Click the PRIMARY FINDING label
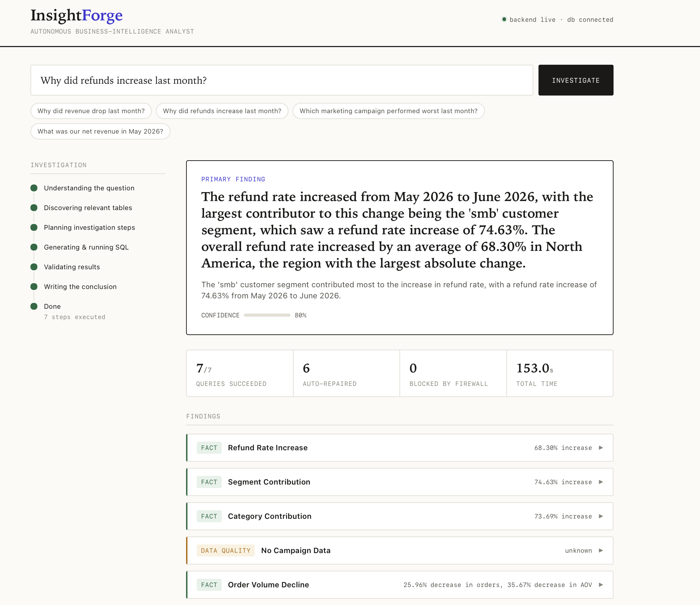The height and width of the screenshot is (605, 700). [233, 179]
